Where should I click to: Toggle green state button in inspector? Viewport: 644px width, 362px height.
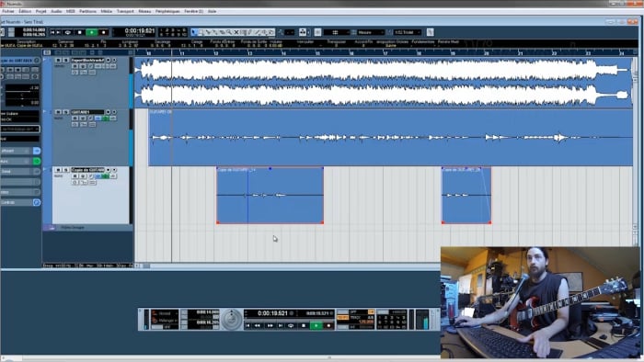37,161
